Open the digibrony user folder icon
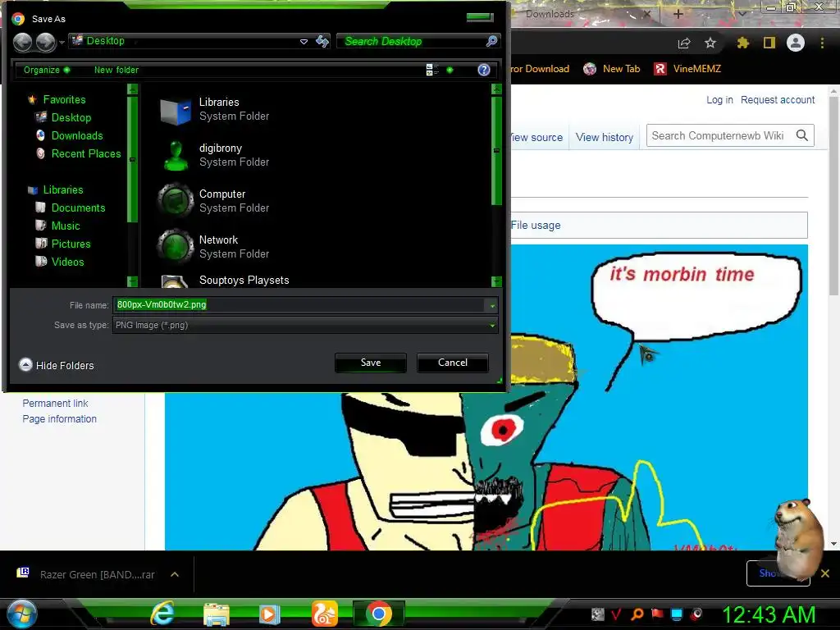Screen dimensions: 840x630 pos(176,155)
